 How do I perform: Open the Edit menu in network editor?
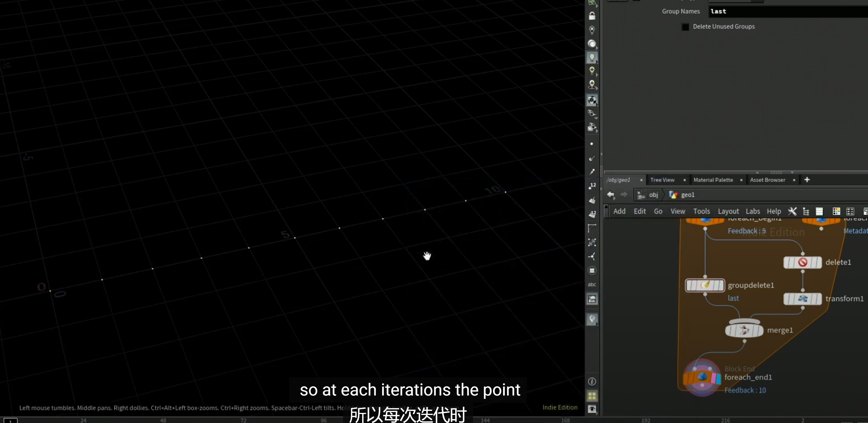639,211
